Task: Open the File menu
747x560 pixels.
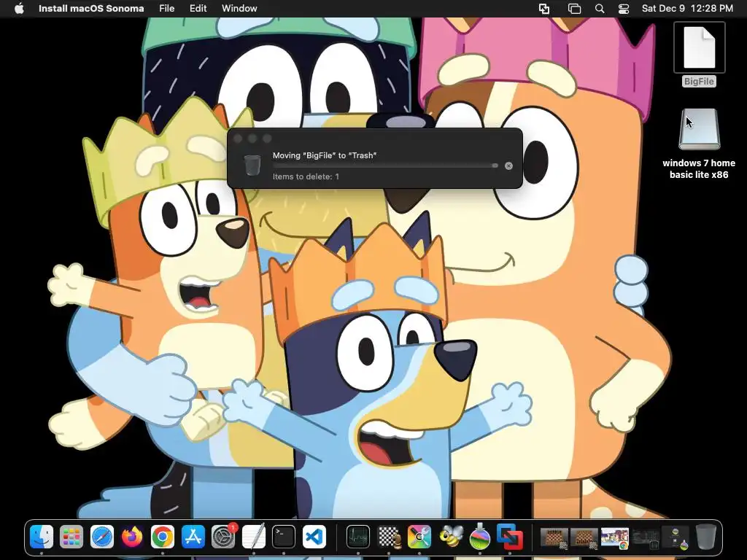Action: click(x=167, y=9)
